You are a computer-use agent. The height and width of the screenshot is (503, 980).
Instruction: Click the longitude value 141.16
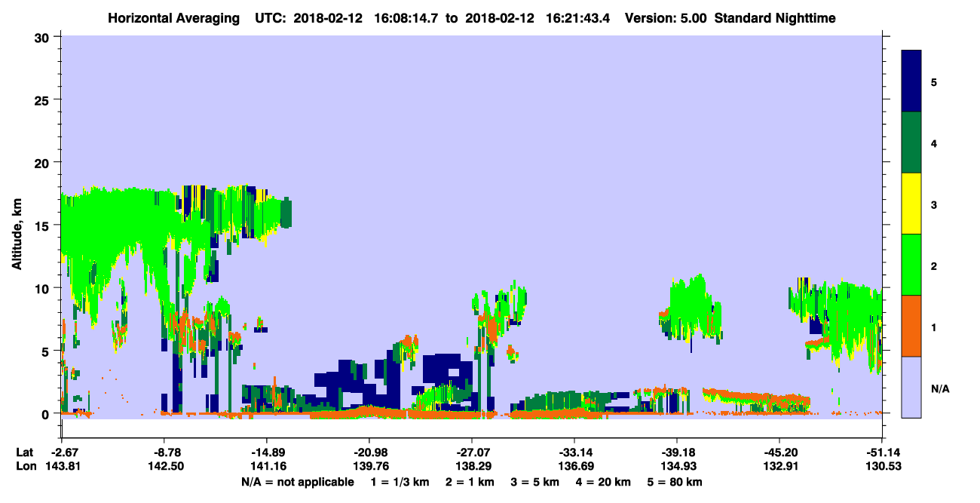(x=268, y=466)
